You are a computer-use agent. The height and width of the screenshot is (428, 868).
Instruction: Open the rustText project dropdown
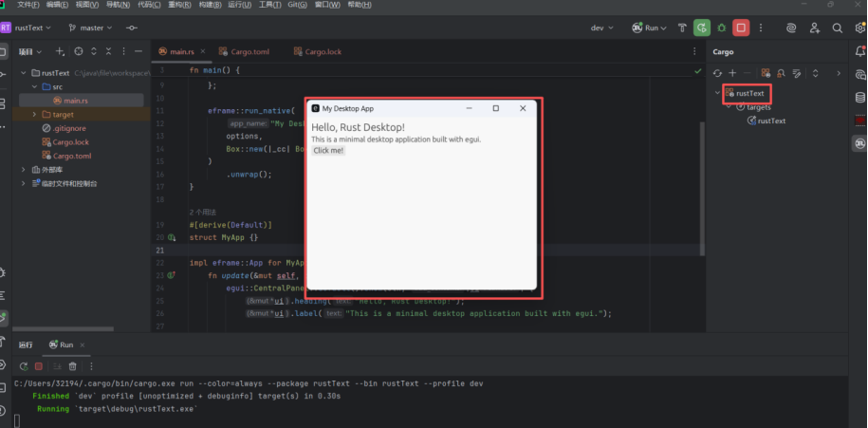(x=33, y=28)
